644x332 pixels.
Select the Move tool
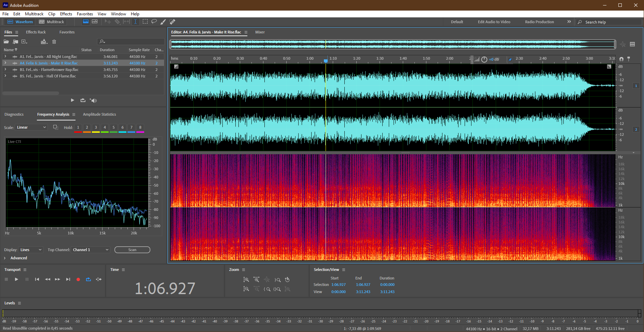[108, 21]
